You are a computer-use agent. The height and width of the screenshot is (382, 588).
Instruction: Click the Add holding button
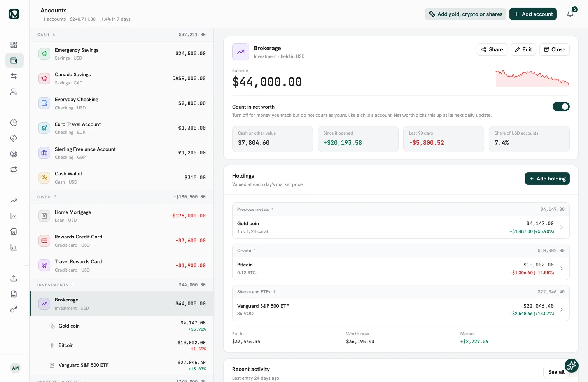pyautogui.click(x=547, y=179)
